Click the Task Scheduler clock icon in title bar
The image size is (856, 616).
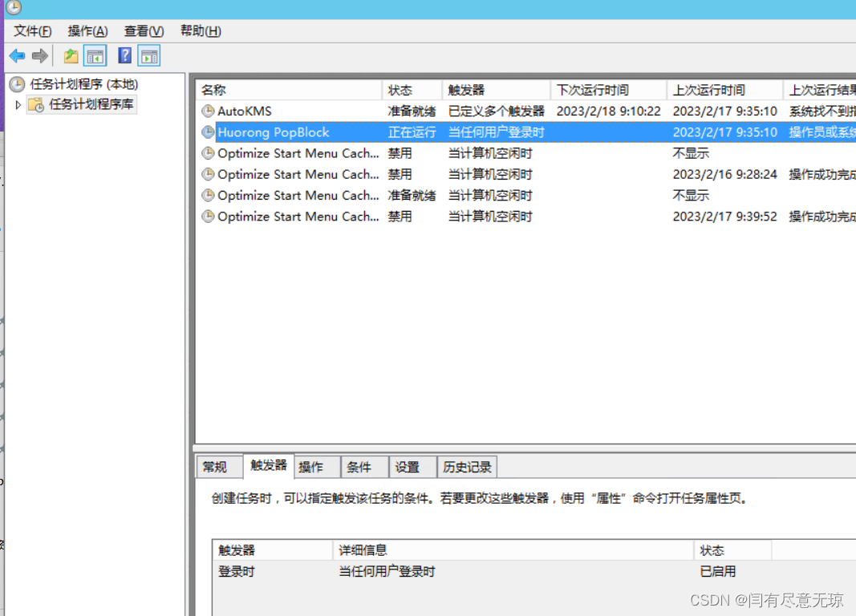[14, 7]
